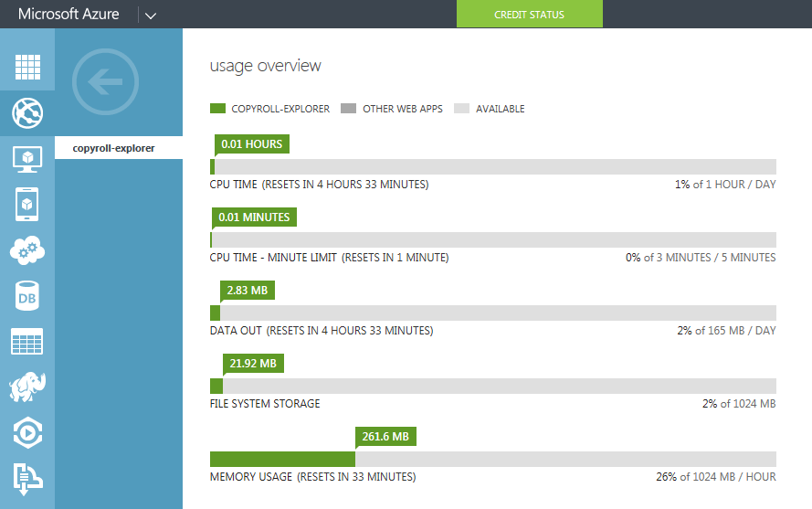
Task: Click '26% of 1024 MB / HOUR' text
Action: (716, 477)
